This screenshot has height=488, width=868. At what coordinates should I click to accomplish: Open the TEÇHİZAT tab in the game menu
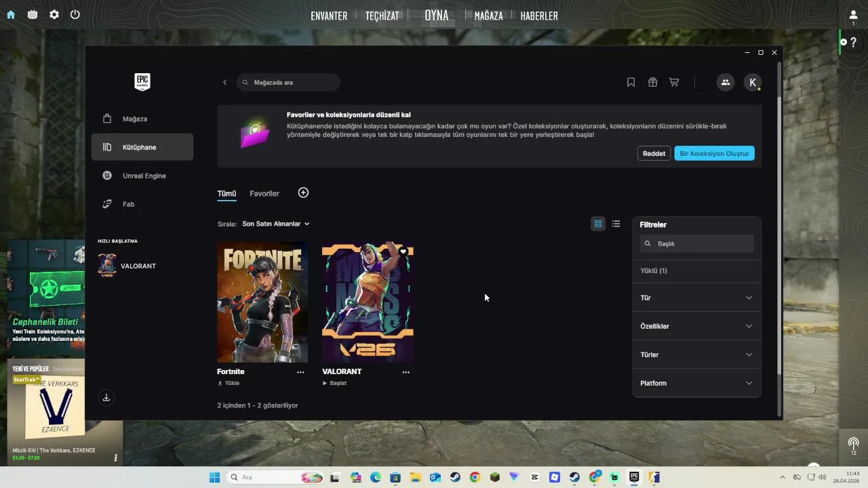point(382,16)
